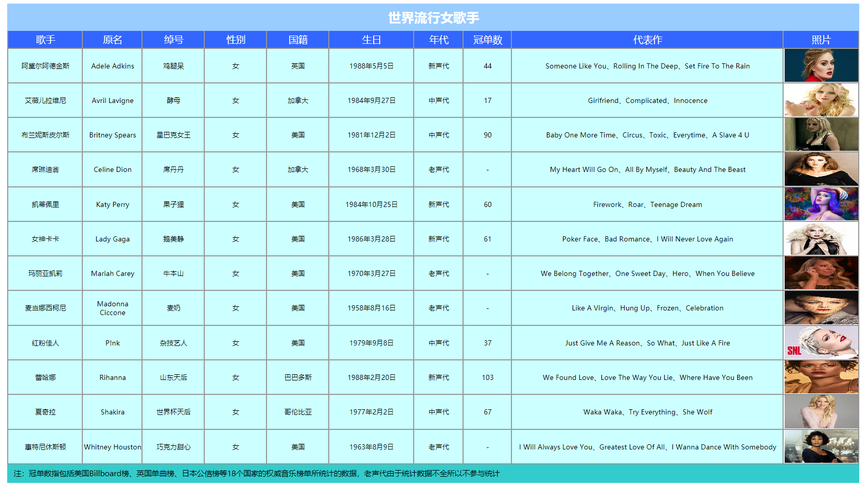
Task: Select the P!nk SNL photo
Action: [821, 342]
